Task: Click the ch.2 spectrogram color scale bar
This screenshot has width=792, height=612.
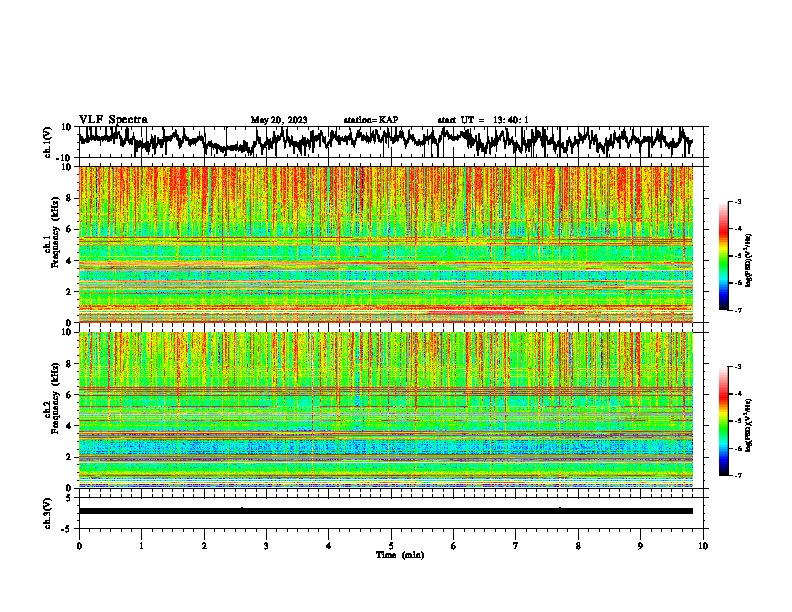Action: click(724, 421)
